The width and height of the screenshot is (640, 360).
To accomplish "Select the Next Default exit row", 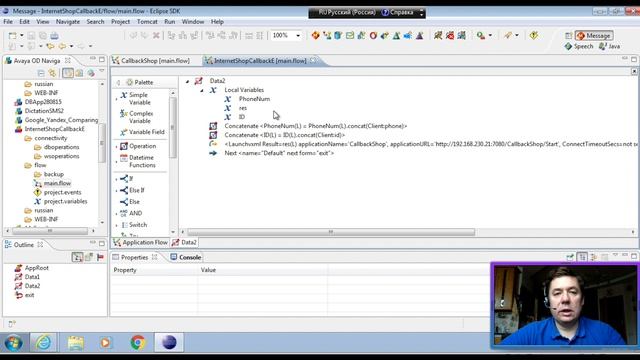I will tap(272, 153).
